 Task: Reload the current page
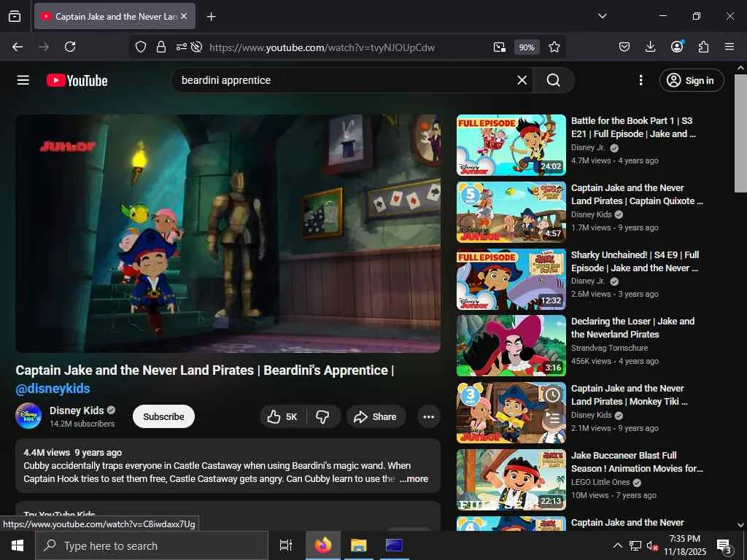70,47
